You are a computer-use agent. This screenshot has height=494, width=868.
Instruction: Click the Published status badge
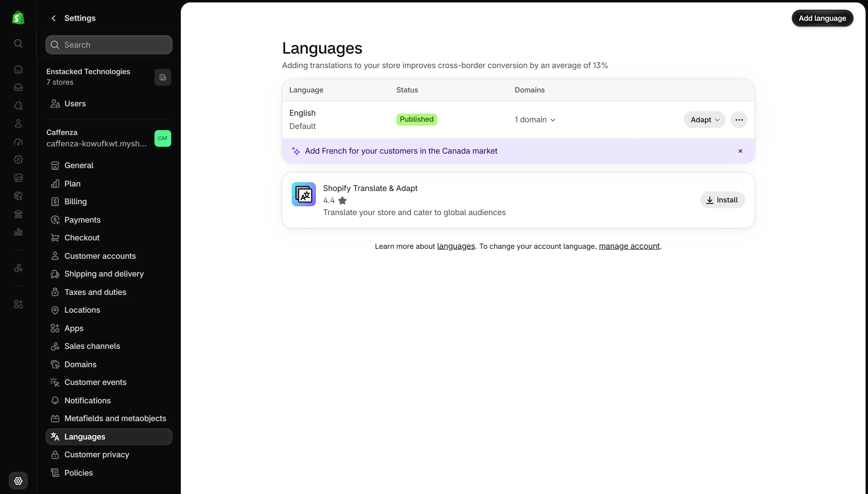point(417,119)
